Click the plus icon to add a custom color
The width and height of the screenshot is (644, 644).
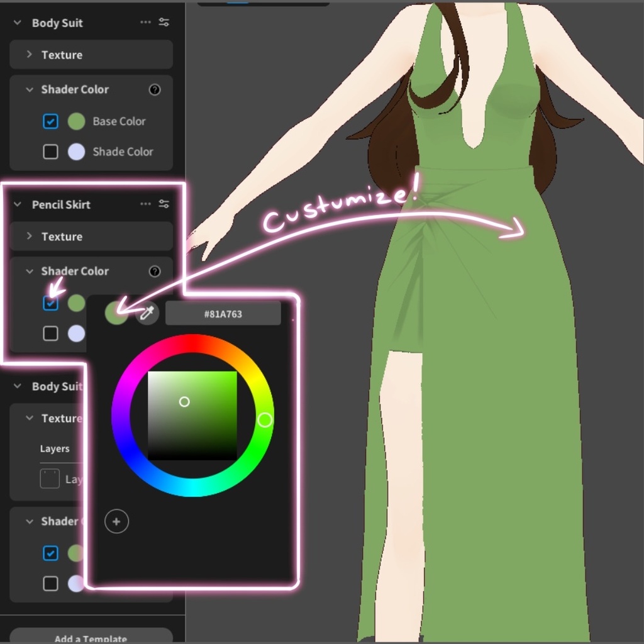click(x=116, y=521)
